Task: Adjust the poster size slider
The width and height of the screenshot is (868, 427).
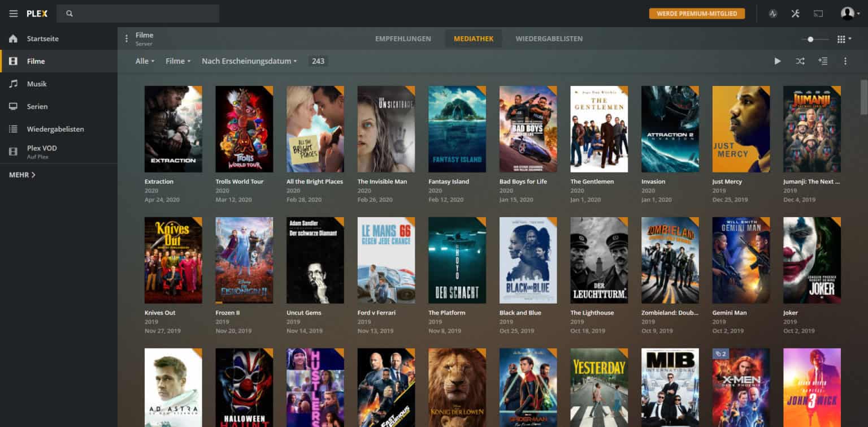Action: point(810,39)
